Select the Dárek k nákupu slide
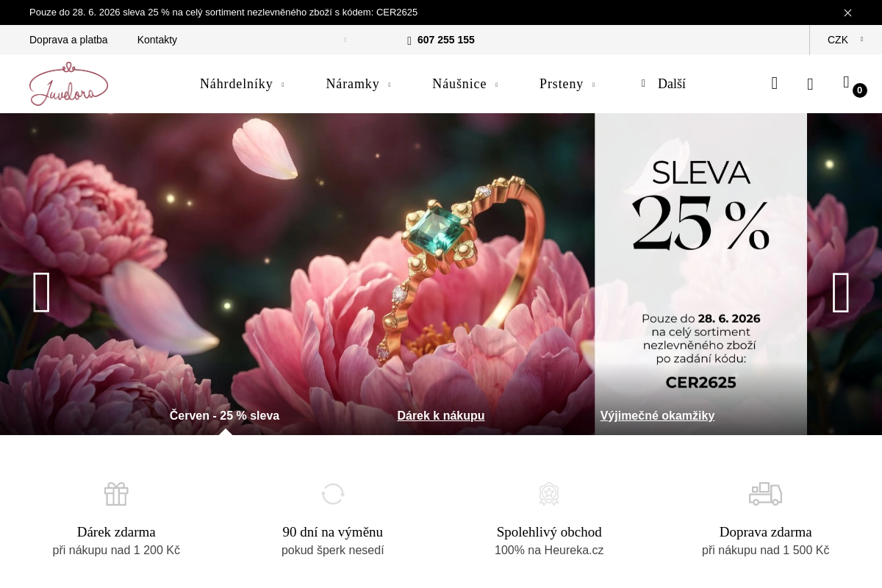 click(441, 416)
